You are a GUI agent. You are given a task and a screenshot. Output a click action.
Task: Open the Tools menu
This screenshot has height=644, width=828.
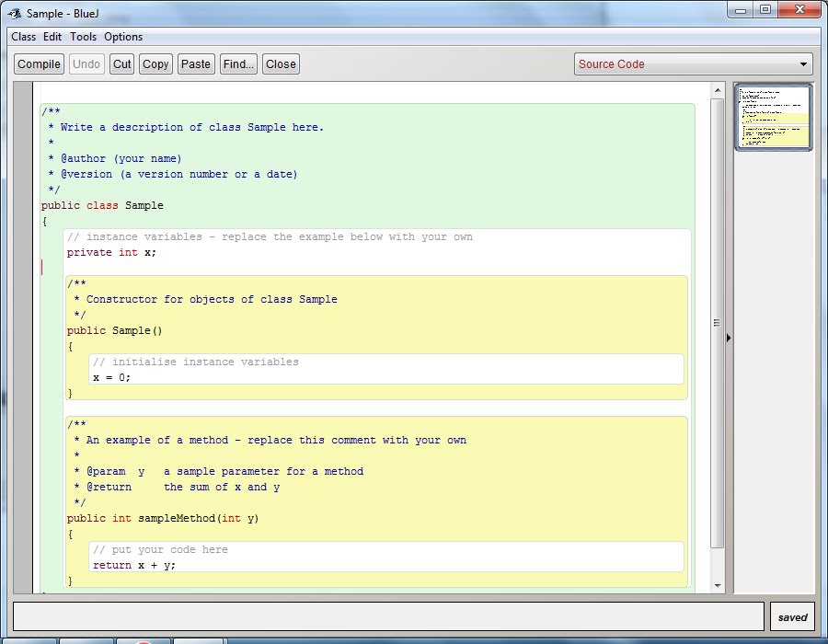(83, 37)
